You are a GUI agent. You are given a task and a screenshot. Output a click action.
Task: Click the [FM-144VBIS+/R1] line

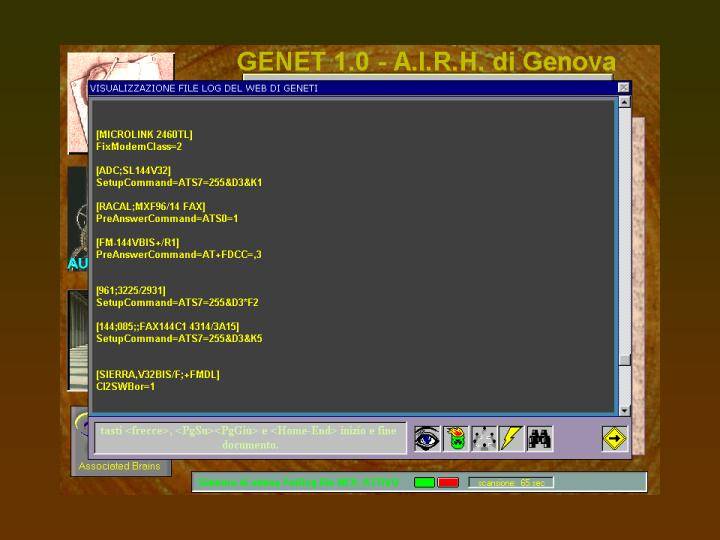coord(137,242)
